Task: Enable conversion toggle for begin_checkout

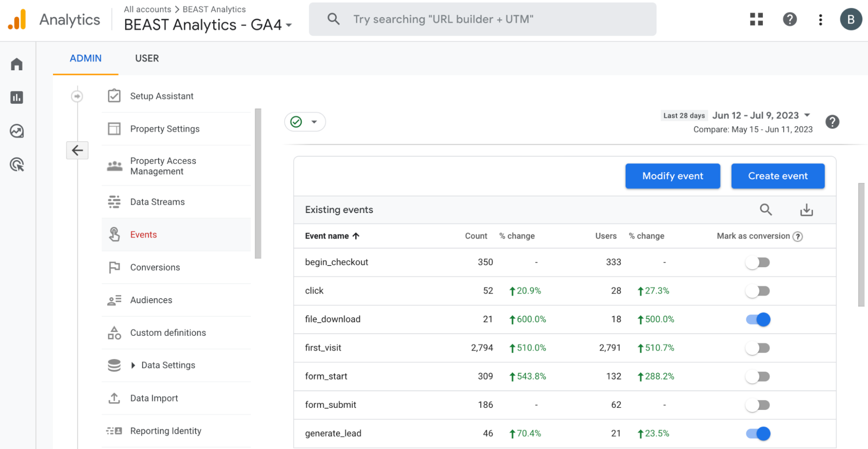Action: click(758, 262)
